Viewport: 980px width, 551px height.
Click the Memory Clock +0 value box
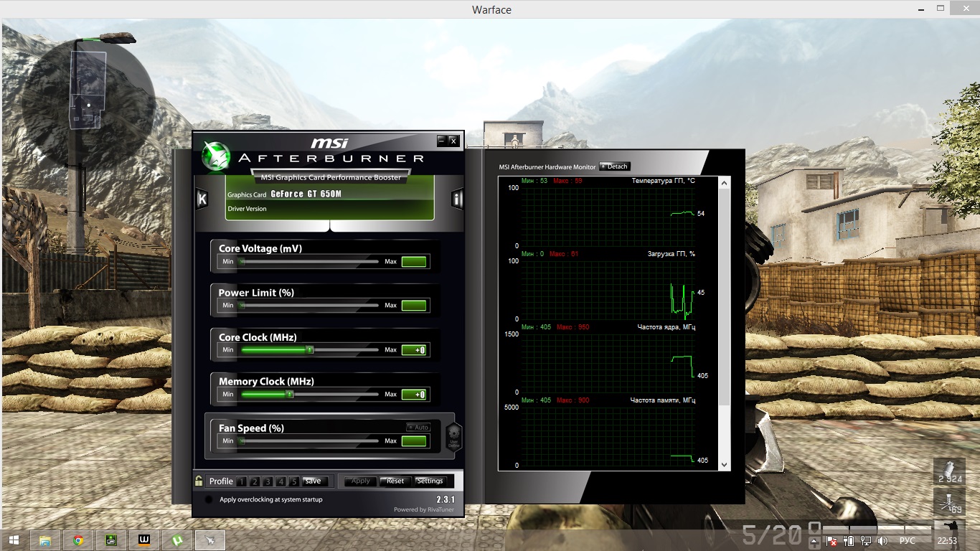[415, 395]
